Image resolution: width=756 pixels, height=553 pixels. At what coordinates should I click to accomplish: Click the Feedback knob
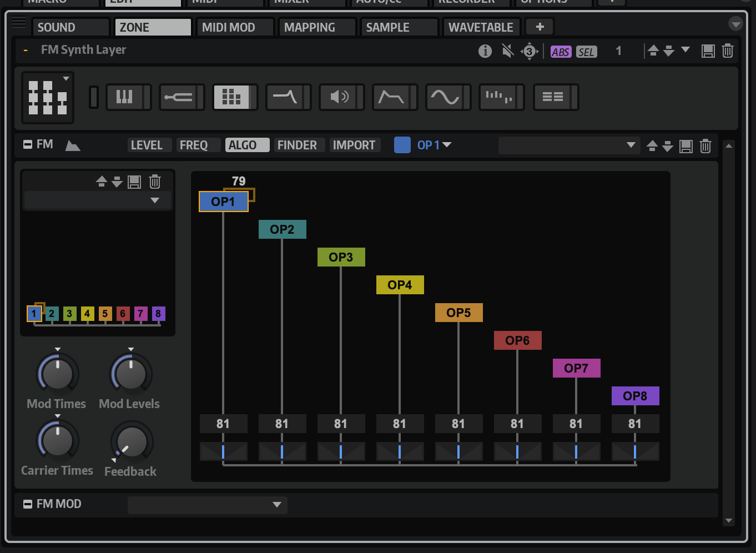coord(132,443)
